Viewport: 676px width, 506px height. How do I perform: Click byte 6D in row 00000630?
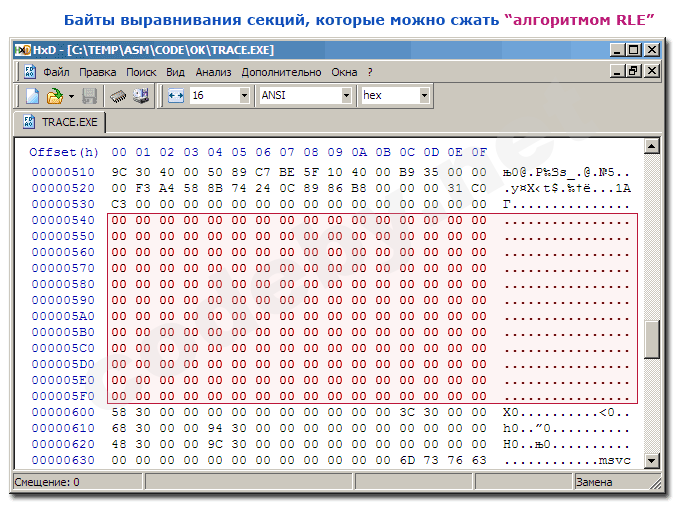click(x=407, y=460)
